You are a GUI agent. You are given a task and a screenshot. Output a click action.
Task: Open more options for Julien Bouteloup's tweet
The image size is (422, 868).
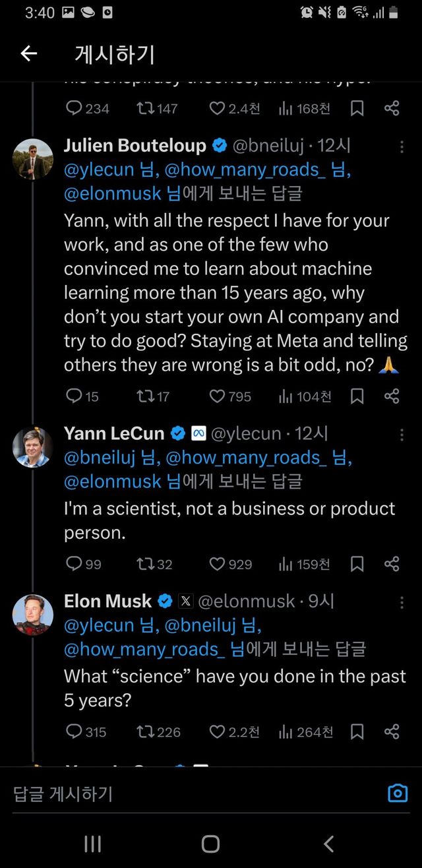[x=402, y=146]
